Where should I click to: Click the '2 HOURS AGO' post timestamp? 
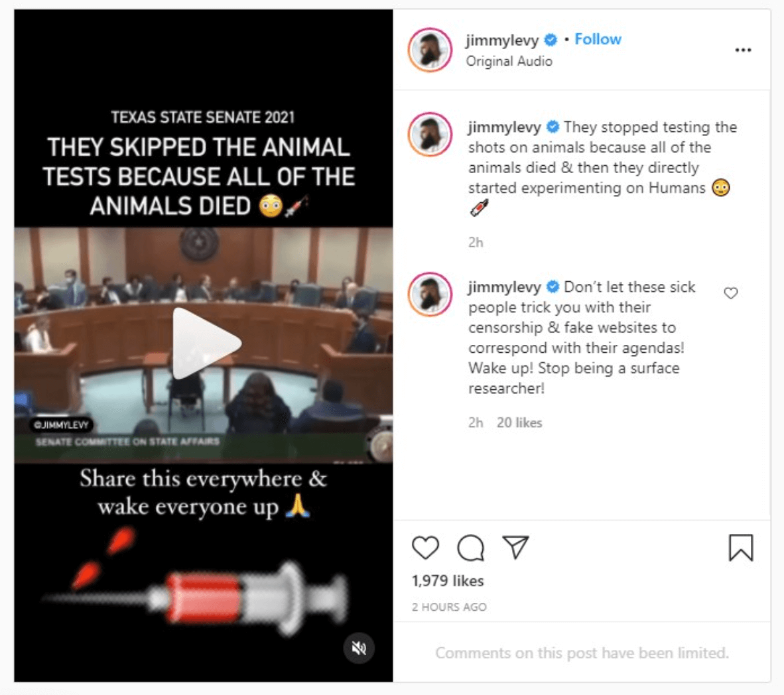coord(449,607)
